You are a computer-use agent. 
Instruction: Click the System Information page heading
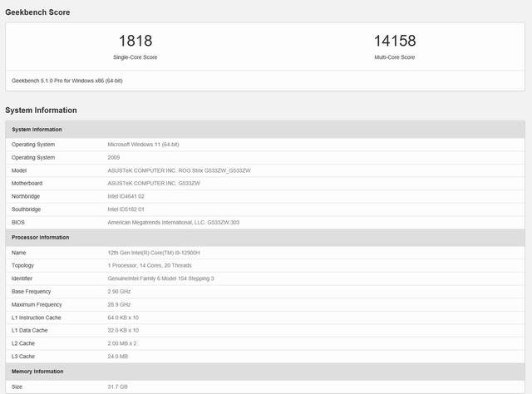pyautogui.click(x=41, y=110)
